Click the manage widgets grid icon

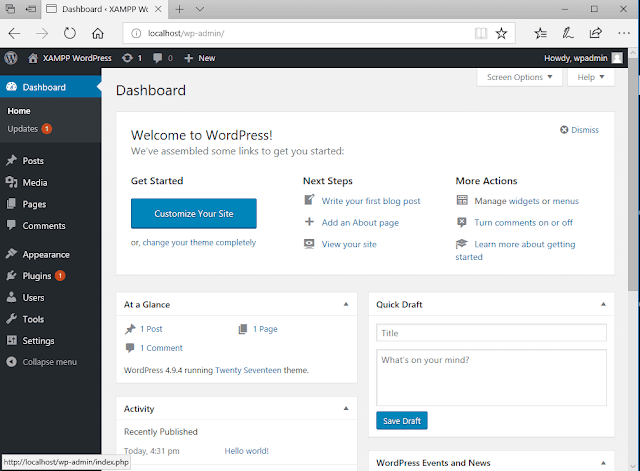tap(462, 200)
